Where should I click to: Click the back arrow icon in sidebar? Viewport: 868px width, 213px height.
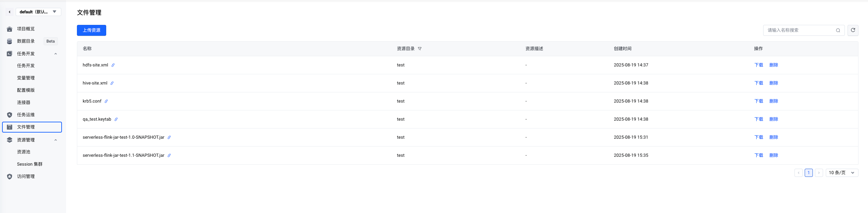10,12
